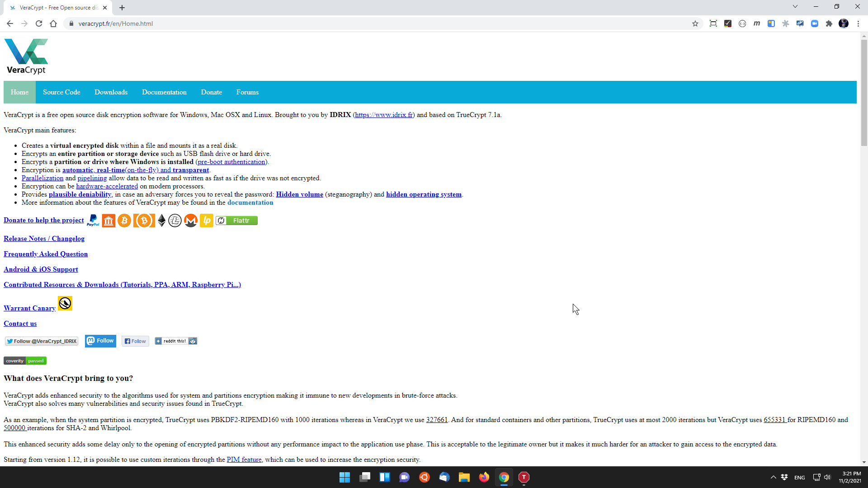Open the plausible deniability link

pyautogui.click(x=80, y=194)
